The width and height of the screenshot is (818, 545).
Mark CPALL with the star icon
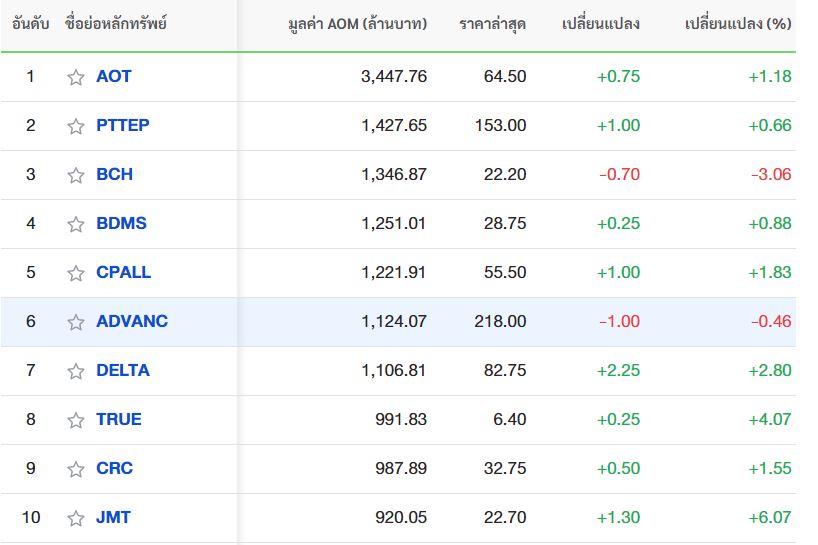pyautogui.click(x=76, y=273)
